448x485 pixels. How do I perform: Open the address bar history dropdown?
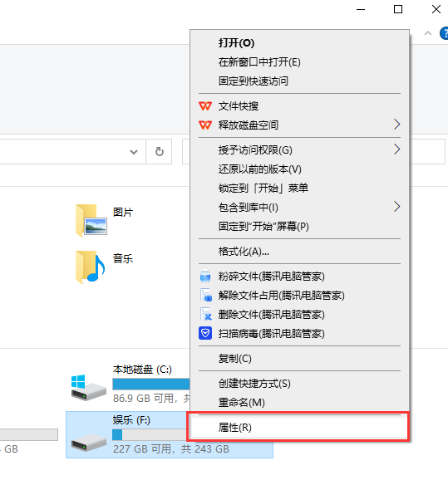click(x=134, y=152)
